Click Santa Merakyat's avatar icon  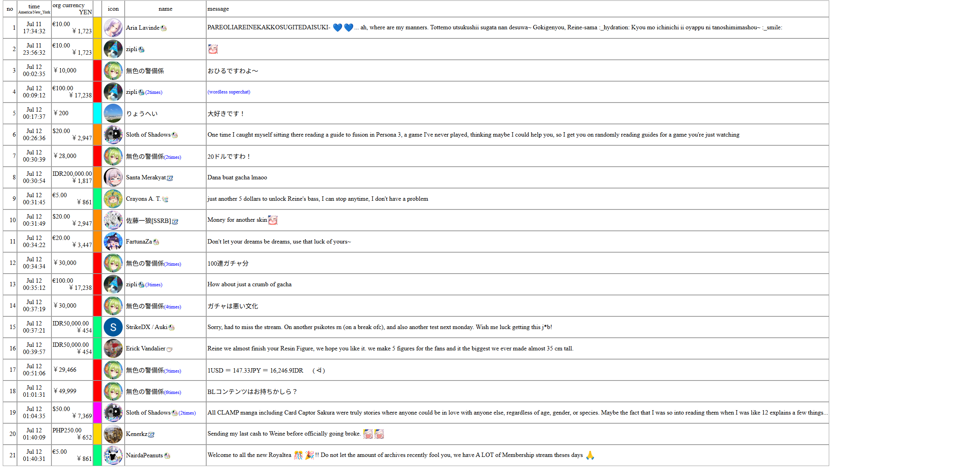113,177
